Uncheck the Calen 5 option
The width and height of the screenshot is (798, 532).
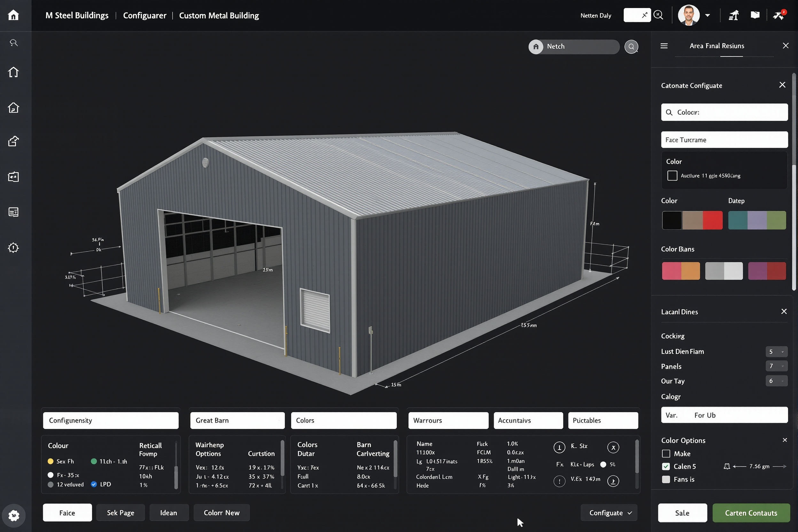pos(666,466)
